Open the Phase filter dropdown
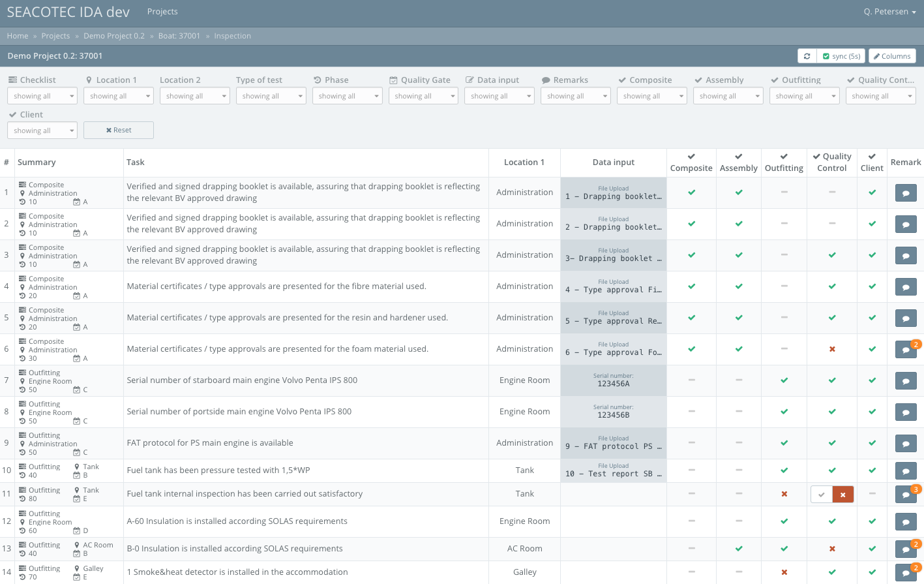 click(x=348, y=96)
